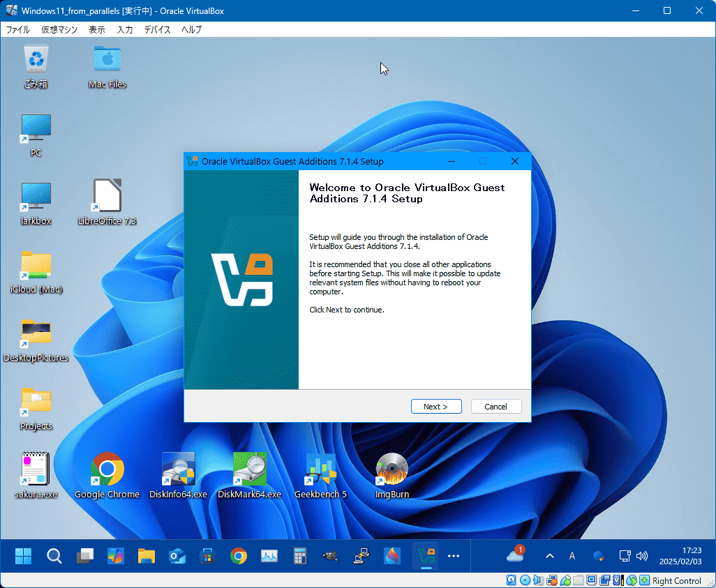The height and width of the screenshot is (588, 716).
Task: Click the blue-orange globe tray icon beside IME
Action: (598, 556)
